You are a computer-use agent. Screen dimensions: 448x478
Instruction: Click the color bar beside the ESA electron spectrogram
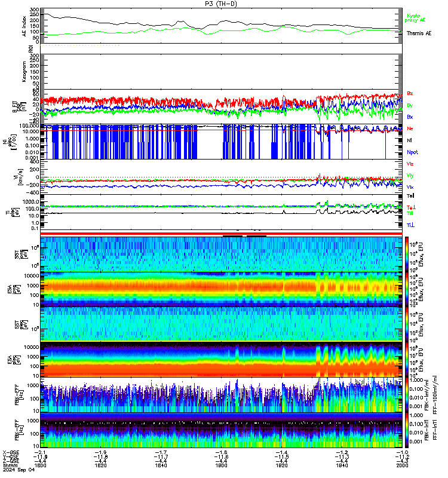[x=407, y=360]
